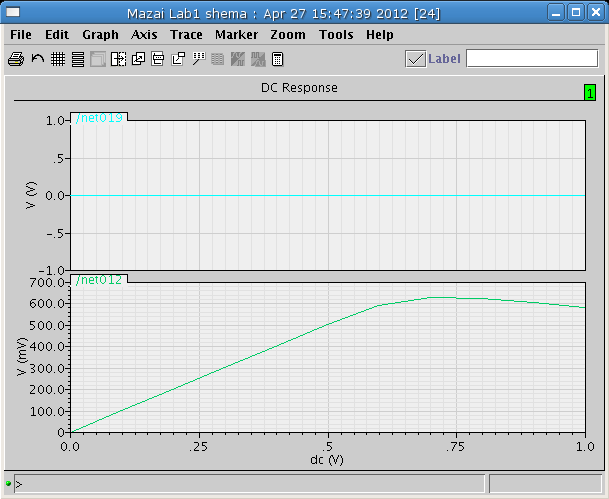Click the Print icon in toolbar

(16, 59)
